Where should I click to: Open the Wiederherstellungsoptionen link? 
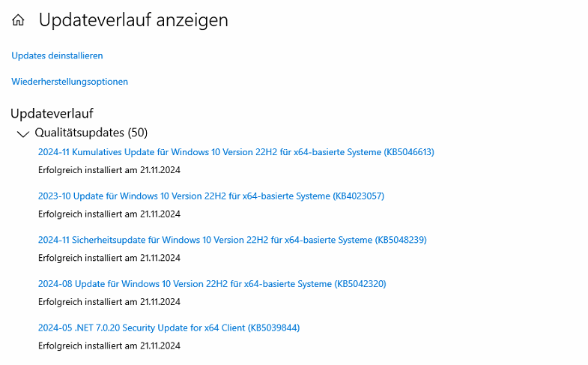70,82
